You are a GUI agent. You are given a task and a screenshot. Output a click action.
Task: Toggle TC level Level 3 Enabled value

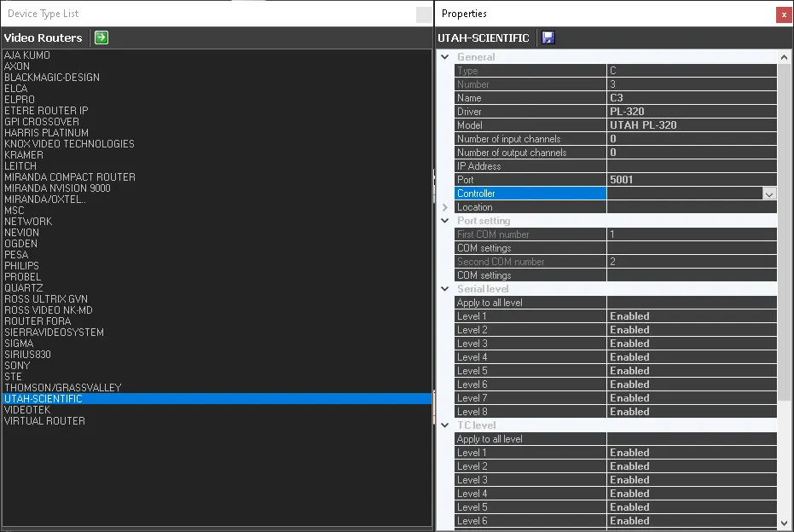click(x=691, y=480)
